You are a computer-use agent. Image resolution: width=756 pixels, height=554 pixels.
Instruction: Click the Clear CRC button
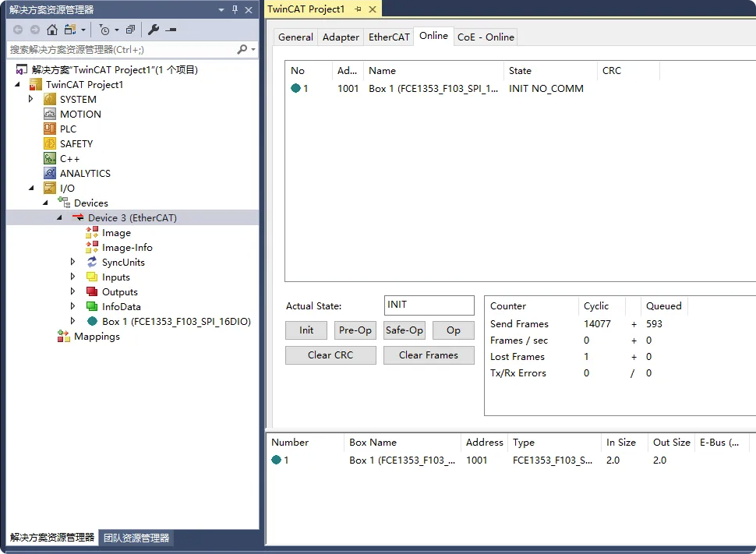330,355
